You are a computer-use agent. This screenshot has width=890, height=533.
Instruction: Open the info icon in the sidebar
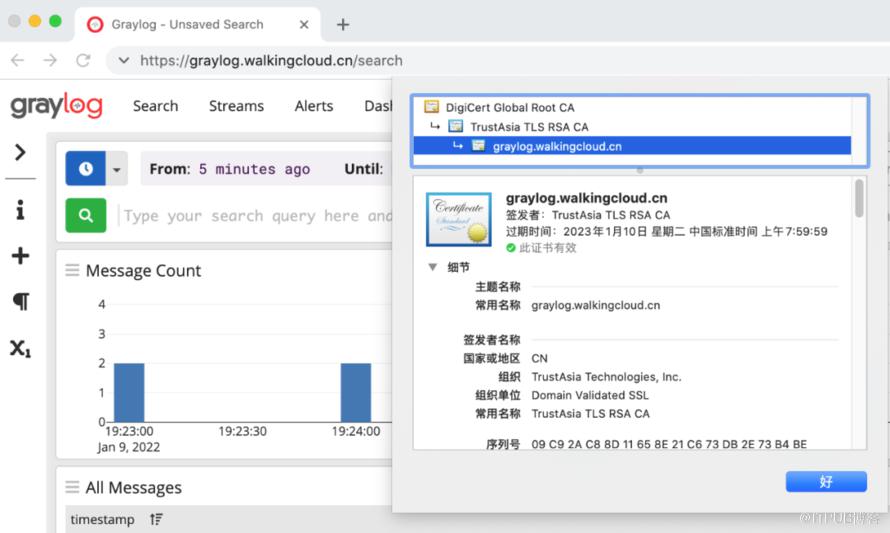pyautogui.click(x=20, y=210)
